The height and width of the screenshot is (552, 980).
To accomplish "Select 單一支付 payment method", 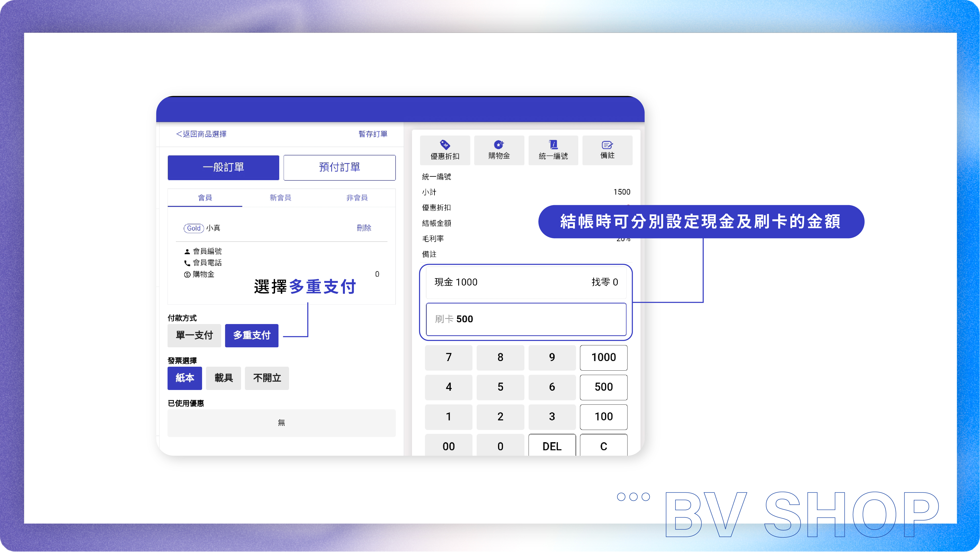I will (x=194, y=335).
